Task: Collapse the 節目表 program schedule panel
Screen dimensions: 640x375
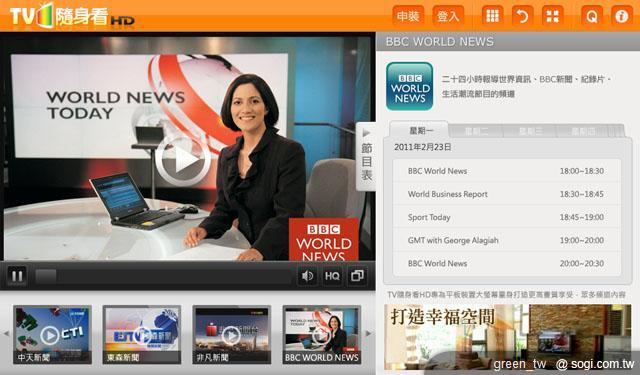Action: coord(366,156)
